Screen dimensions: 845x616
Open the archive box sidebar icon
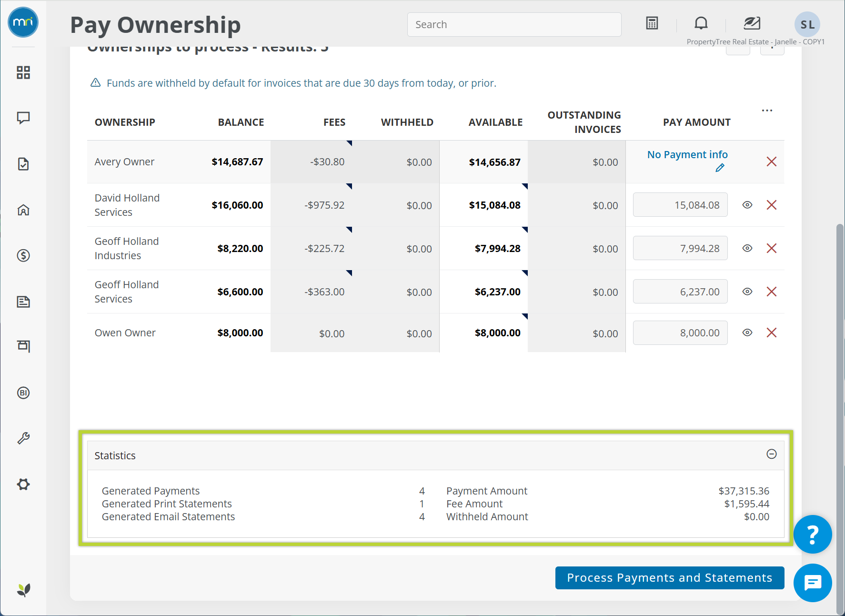coord(23,346)
